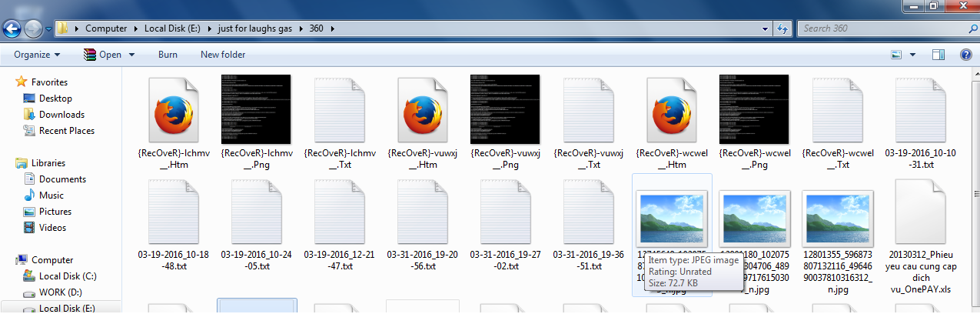Click the Back navigation arrow
Image resolution: width=980 pixels, height=314 pixels.
pos(12,29)
